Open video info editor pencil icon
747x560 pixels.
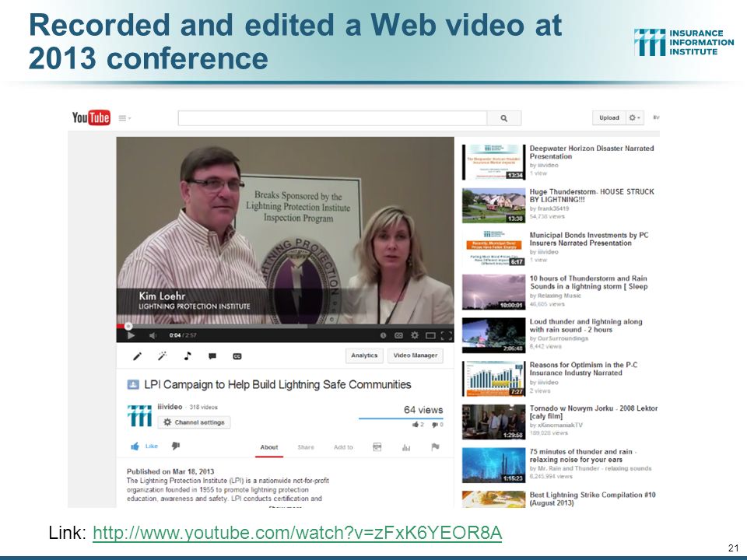(x=137, y=355)
